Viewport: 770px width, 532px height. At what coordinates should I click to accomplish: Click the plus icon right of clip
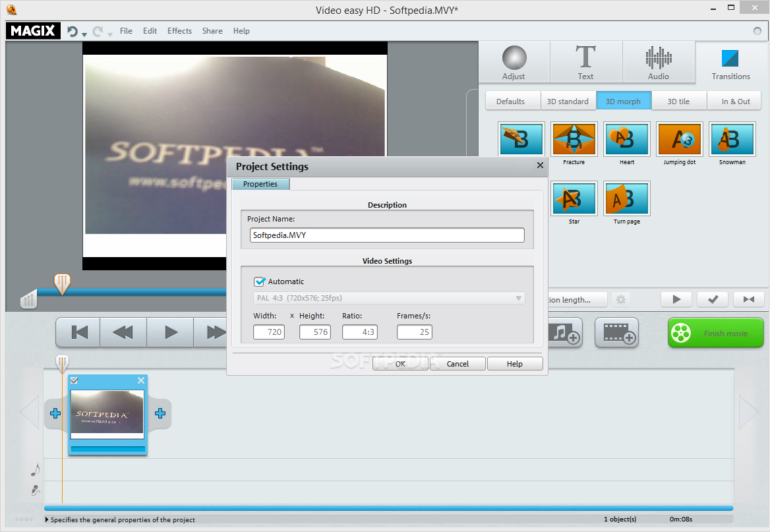point(160,413)
